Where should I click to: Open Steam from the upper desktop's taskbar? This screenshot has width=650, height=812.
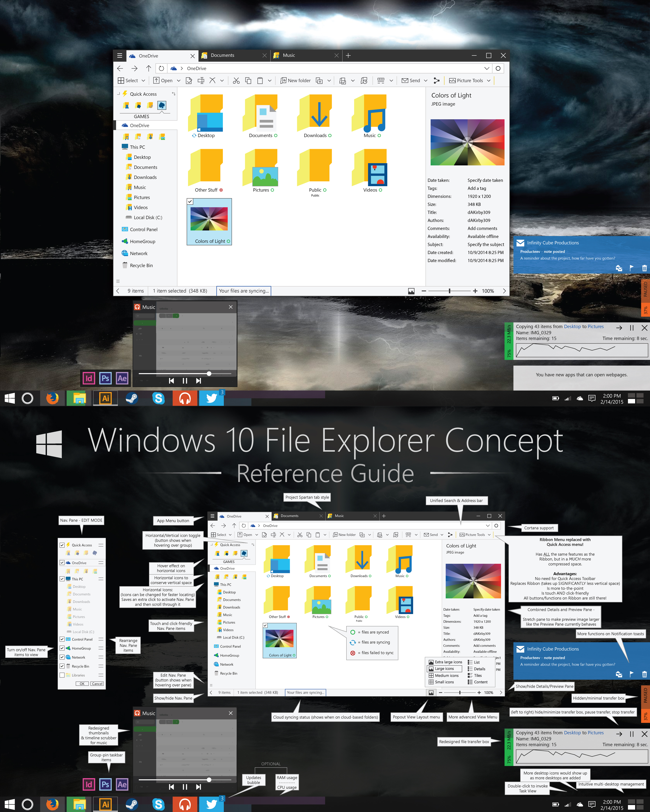[x=132, y=398]
